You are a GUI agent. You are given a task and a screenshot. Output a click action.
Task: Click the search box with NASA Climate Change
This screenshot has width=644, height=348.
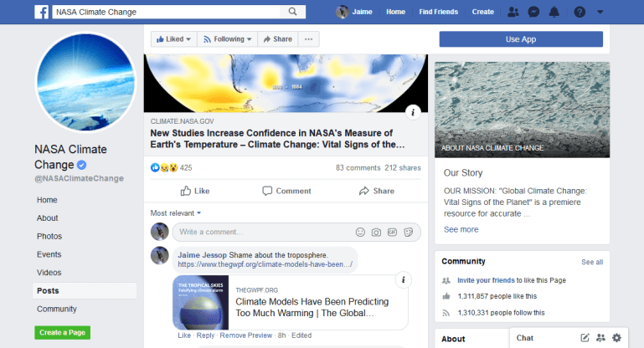[x=166, y=12]
